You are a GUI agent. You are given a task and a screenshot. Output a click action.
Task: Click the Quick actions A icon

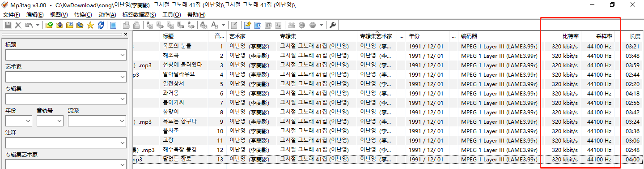215,25
